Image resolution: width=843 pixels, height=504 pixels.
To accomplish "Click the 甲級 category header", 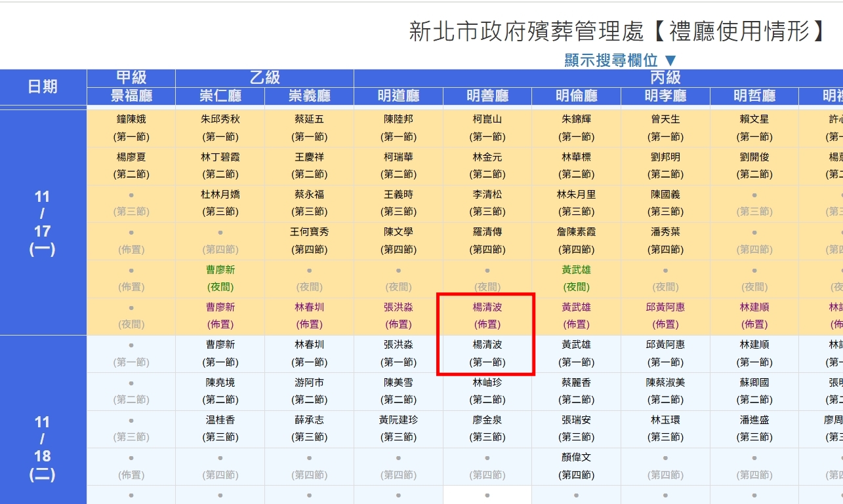I will (131, 78).
